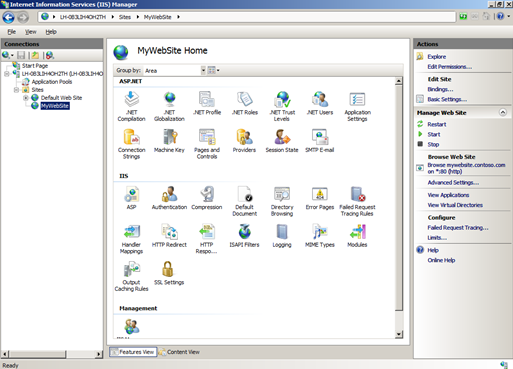Open the .NET Trust Levels feature

pyautogui.click(x=282, y=106)
